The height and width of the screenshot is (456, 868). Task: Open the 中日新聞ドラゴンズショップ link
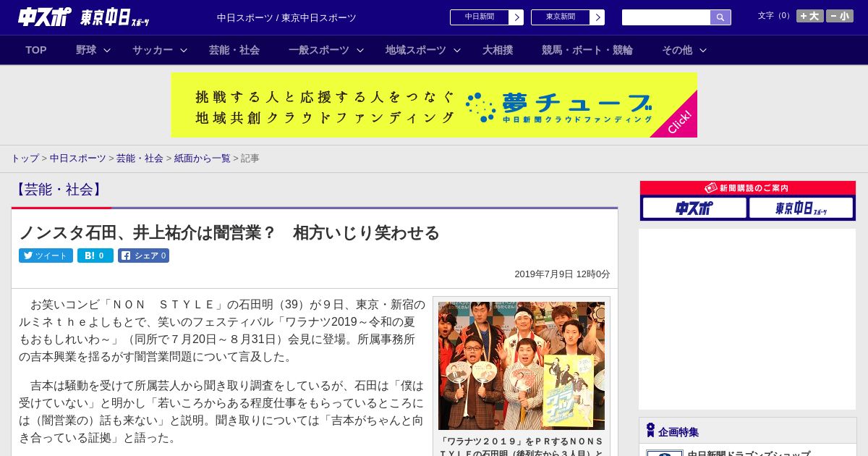click(749, 455)
